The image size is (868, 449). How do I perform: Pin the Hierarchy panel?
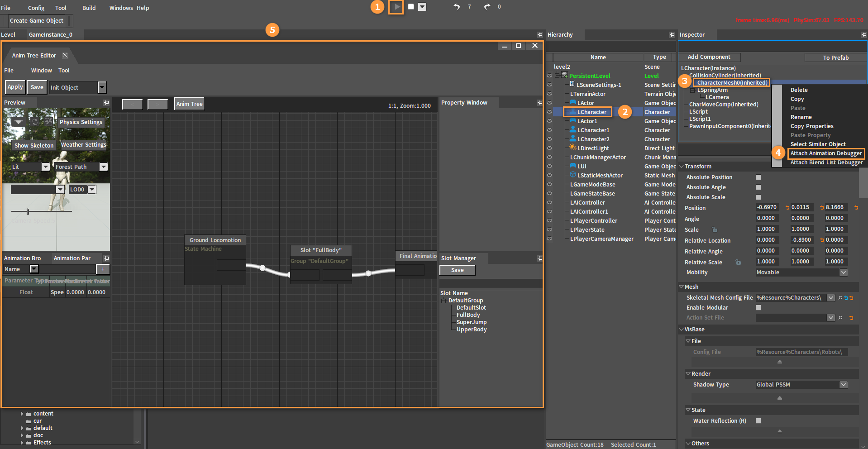click(672, 35)
